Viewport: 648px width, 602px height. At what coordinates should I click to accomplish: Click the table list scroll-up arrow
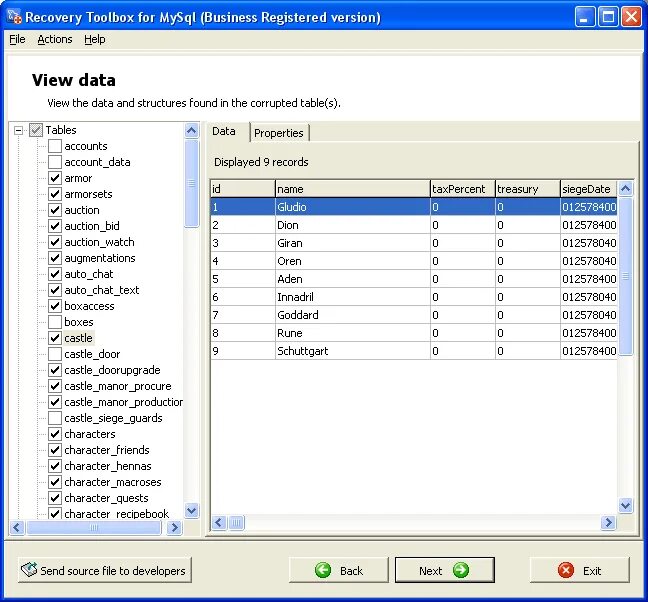(x=191, y=131)
